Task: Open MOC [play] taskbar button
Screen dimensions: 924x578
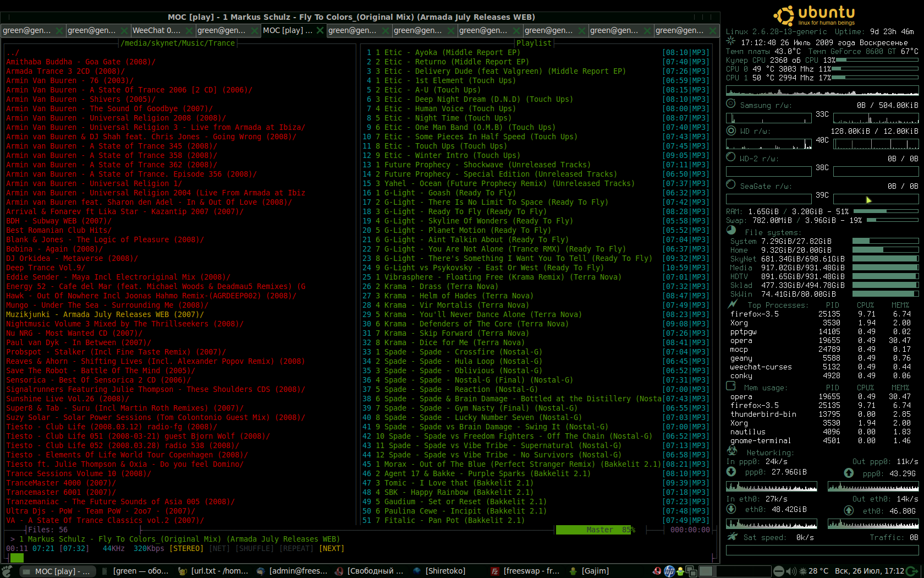Action: coord(57,571)
